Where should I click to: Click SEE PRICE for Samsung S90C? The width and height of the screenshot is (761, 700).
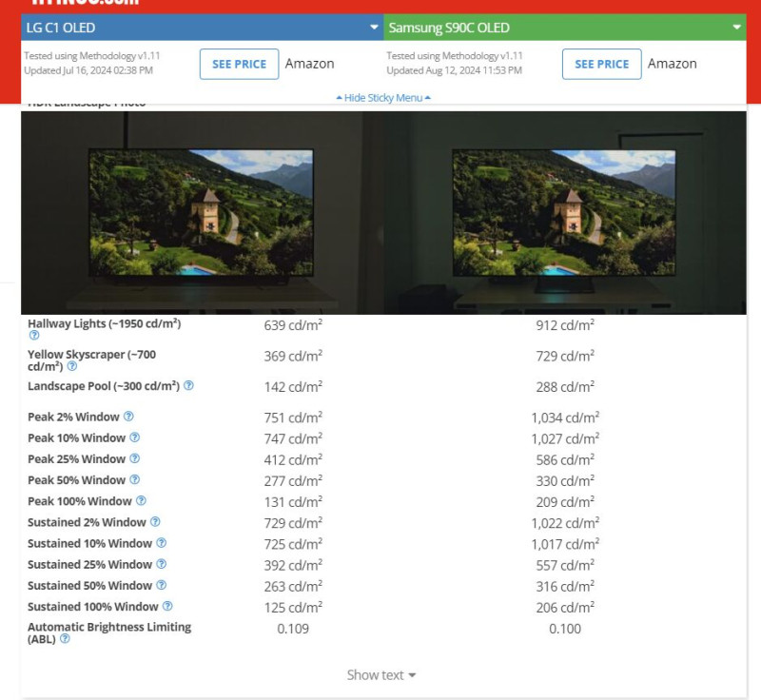[602, 64]
